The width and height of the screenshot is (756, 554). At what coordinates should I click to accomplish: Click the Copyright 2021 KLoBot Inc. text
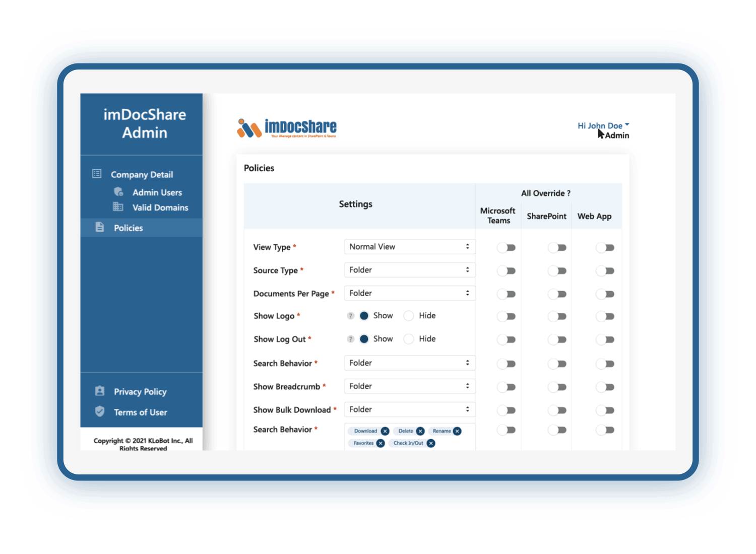143,444
